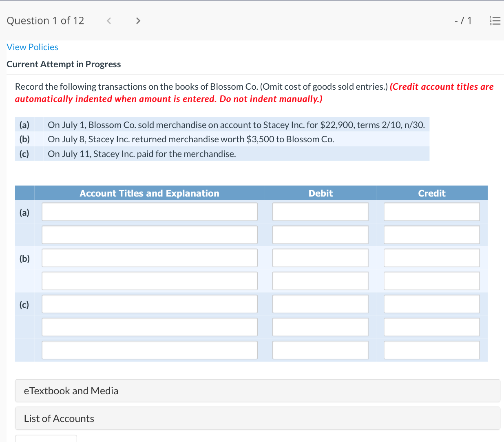Click the Debit field for entry (a) first row
Image resolution: width=504 pixels, height=442 pixels.
[320, 212]
